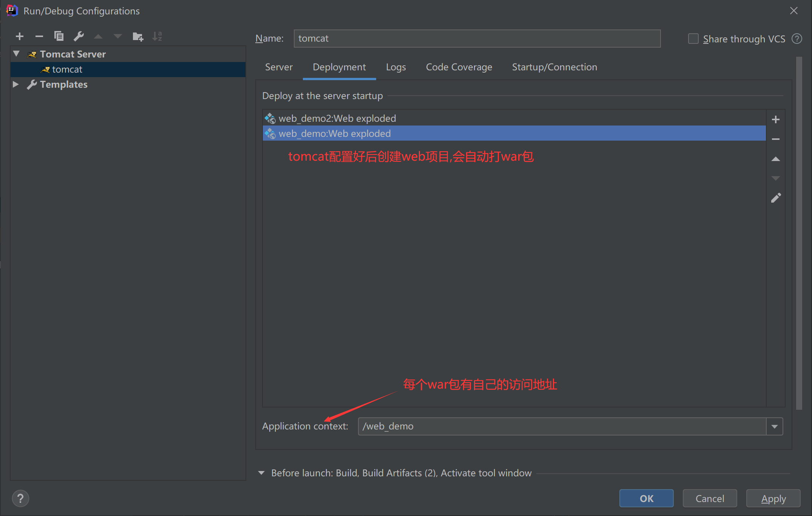The height and width of the screenshot is (516, 812).
Task: Add a new run configuration
Action: pyautogui.click(x=20, y=36)
